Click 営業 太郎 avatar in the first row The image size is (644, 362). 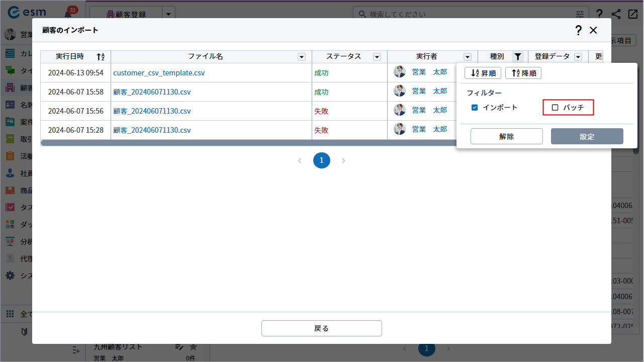point(400,72)
